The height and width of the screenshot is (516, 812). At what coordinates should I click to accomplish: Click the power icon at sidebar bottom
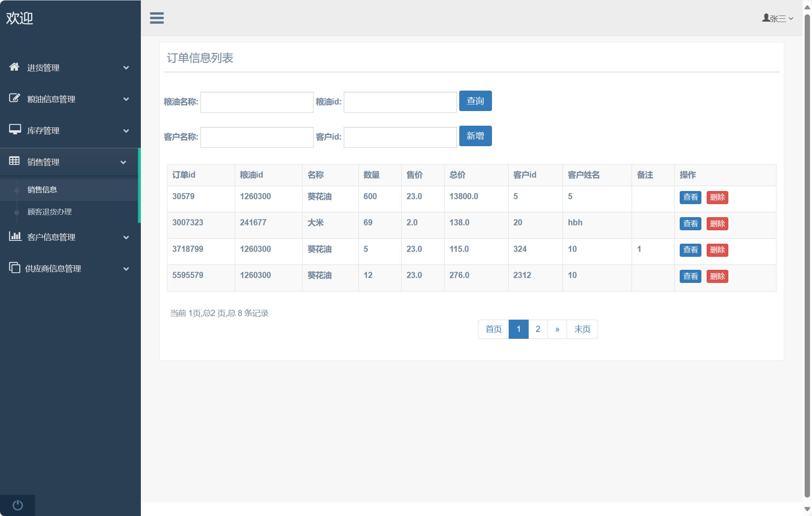point(18,505)
